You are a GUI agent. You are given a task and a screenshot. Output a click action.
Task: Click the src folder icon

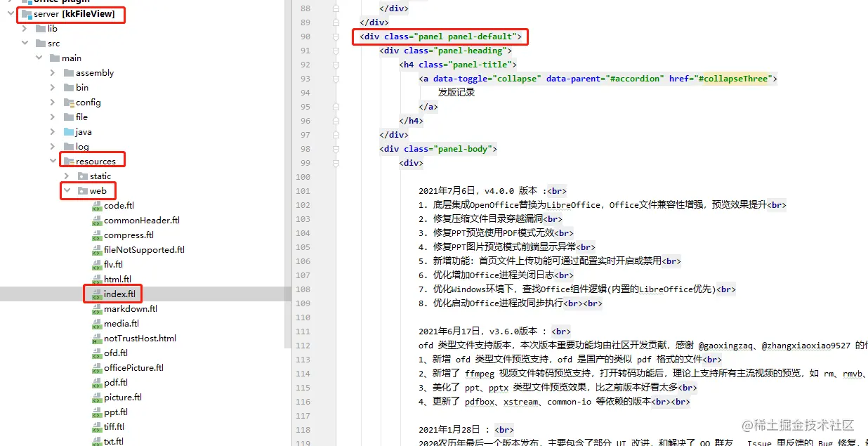tap(40, 44)
